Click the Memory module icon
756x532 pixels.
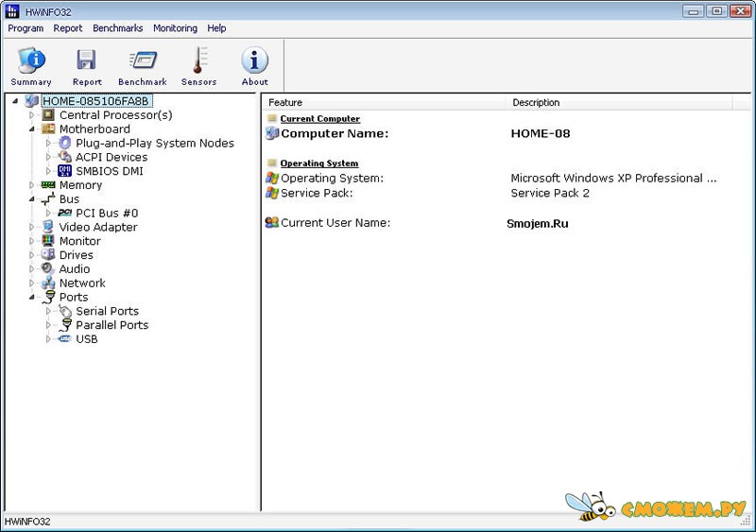pyautogui.click(x=48, y=184)
